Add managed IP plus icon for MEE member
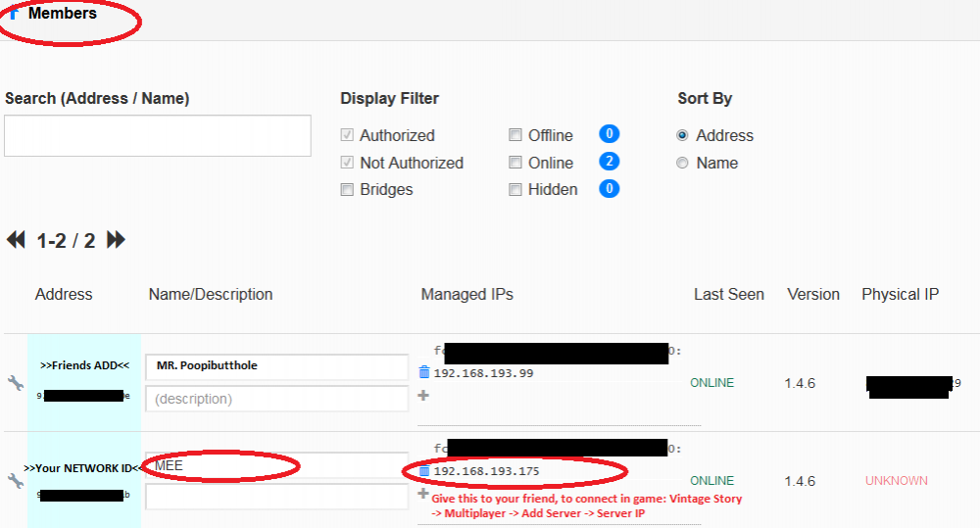The image size is (980, 528). pos(423,494)
